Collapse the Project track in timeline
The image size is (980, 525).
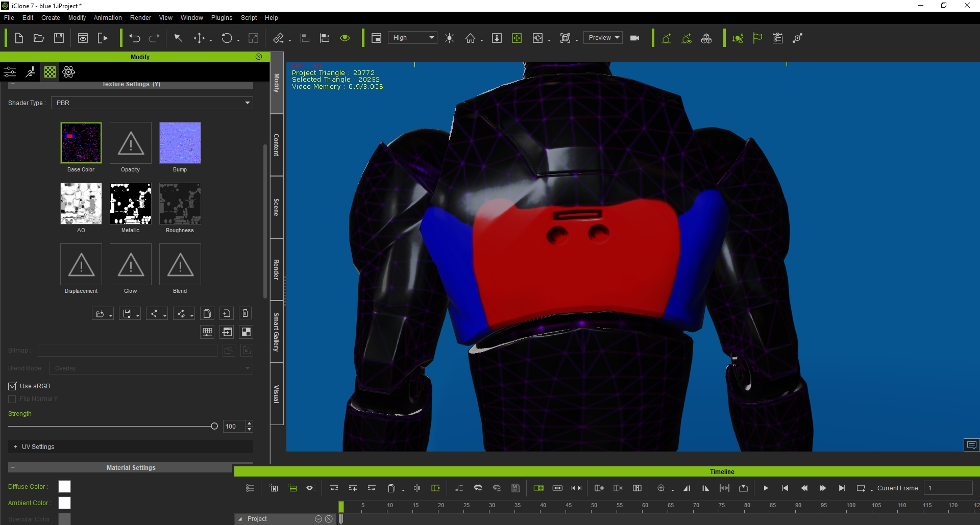click(240, 519)
